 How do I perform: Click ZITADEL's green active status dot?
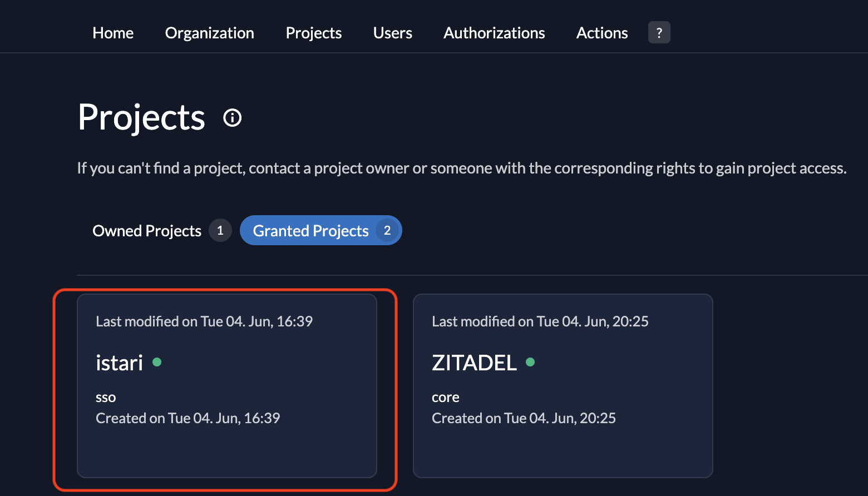(x=530, y=363)
